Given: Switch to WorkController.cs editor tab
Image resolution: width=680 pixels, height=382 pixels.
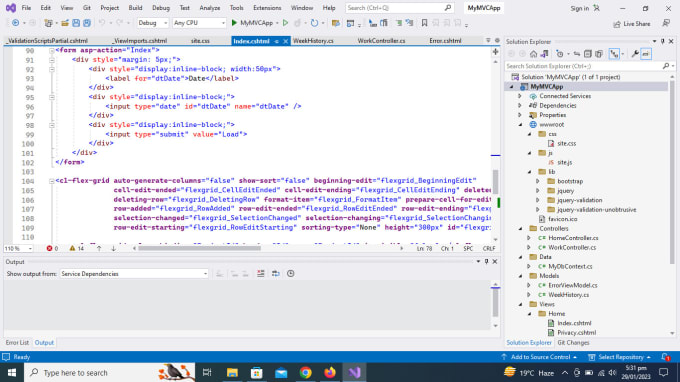Looking at the screenshot, I should [x=381, y=41].
